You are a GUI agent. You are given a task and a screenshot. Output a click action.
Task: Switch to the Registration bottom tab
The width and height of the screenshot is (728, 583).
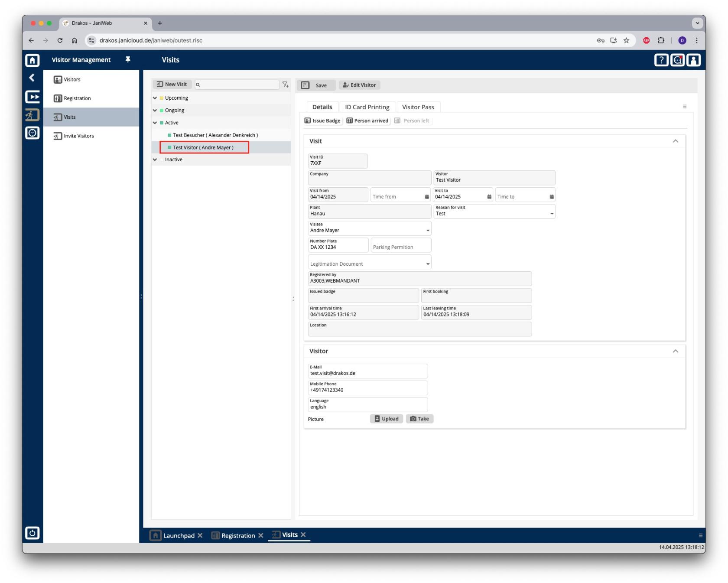click(x=233, y=535)
